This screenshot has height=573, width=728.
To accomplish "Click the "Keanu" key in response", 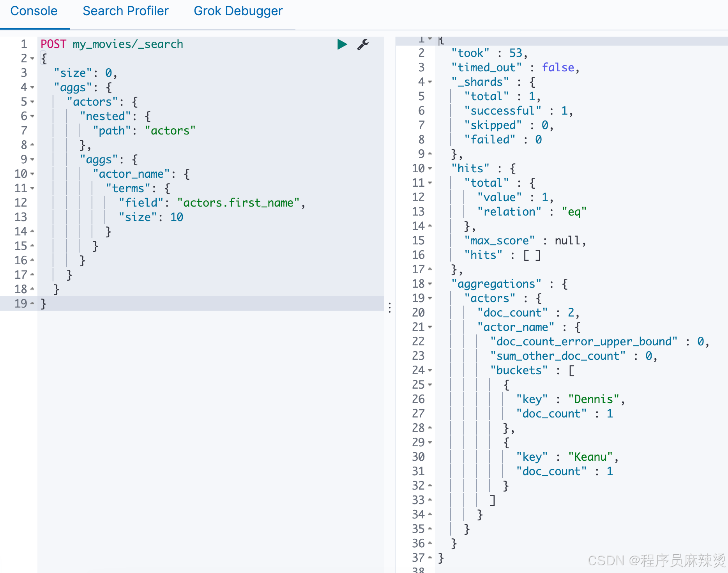I will pos(590,457).
